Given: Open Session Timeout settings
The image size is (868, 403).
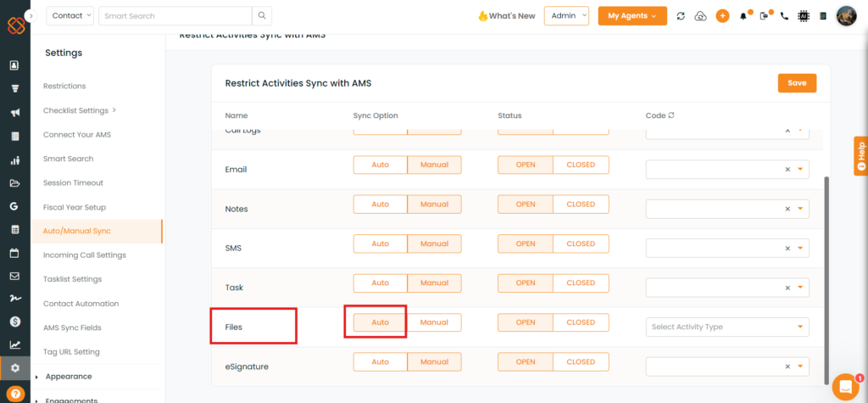Looking at the screenshot, I should 73,183.
